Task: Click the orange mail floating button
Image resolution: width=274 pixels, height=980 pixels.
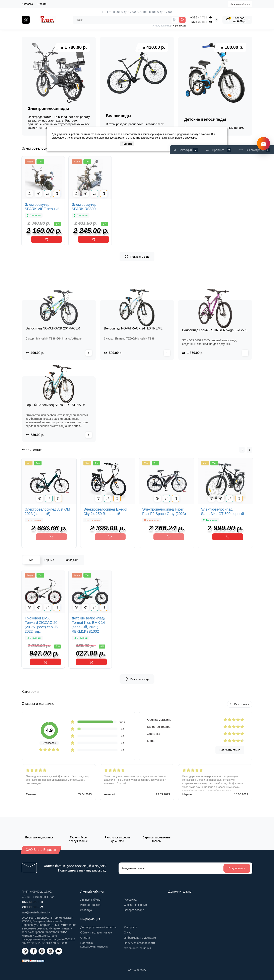Action: [x=263, y=143]
